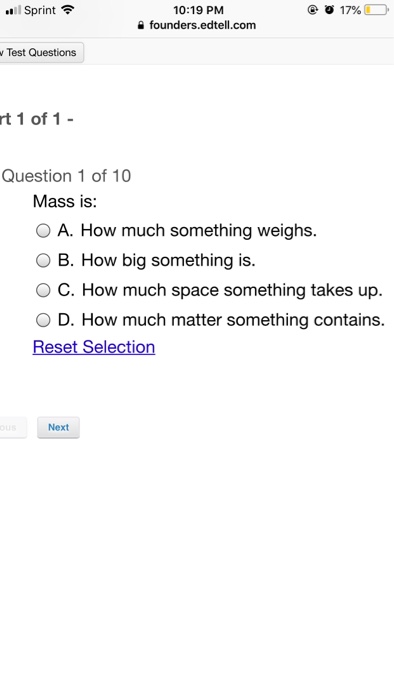
Task: Select radio button for answer B
Action: click(43, 260)
